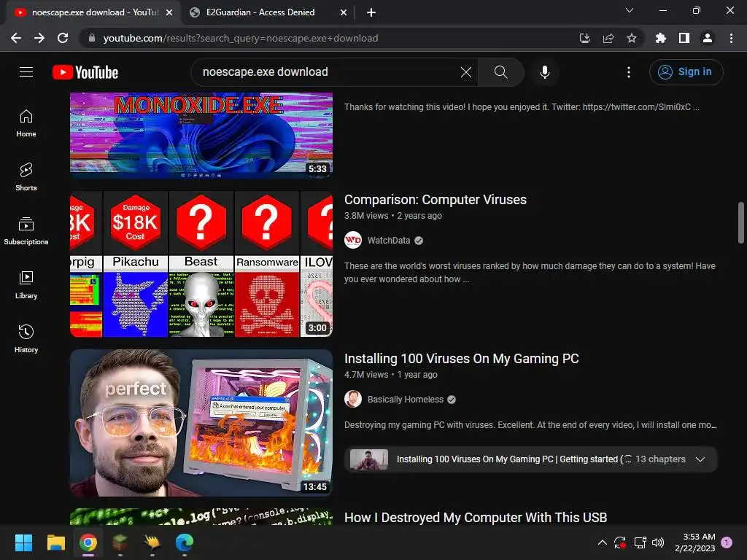The image size is (747, 560).
Task: Open History in the sidebar
Action: pos(26,338)
